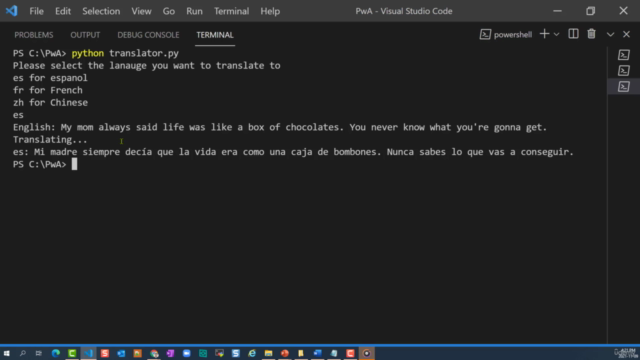
Task: Click the 'Please select the lanauge' line
Action: tap(147, 66)
